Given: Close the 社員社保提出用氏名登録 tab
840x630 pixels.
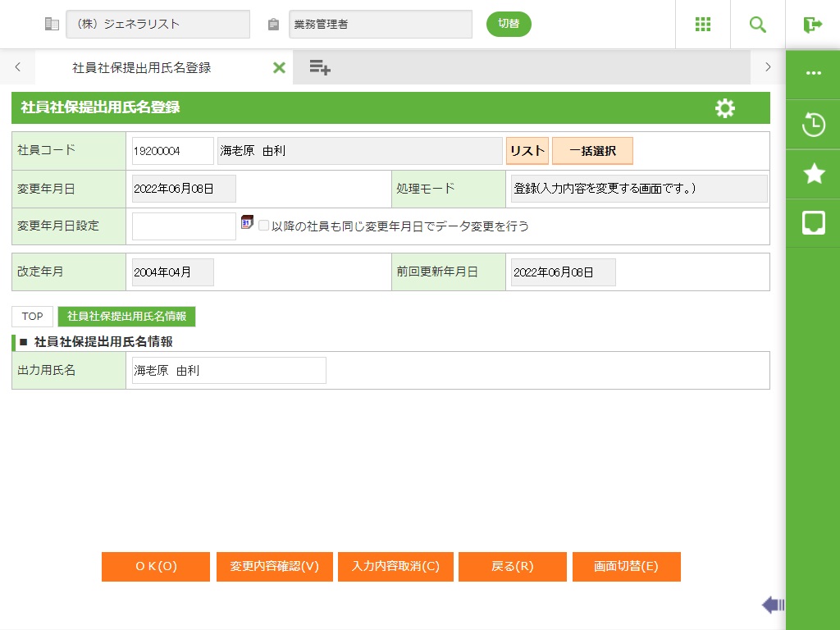Looking at the screenshot, I should (x=279, y=68).
